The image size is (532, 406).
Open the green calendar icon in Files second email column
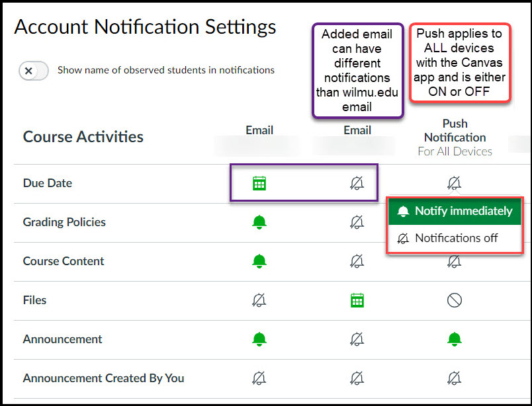(x=357, y=300)
